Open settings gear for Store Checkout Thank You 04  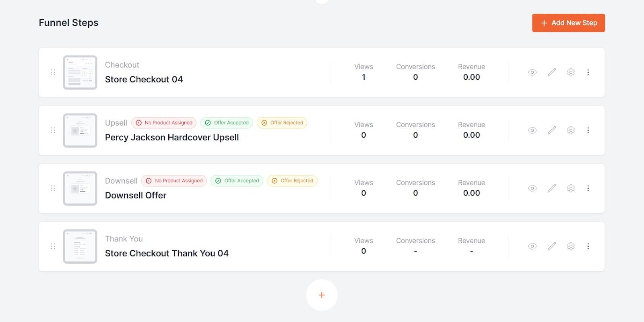[571, 246]
